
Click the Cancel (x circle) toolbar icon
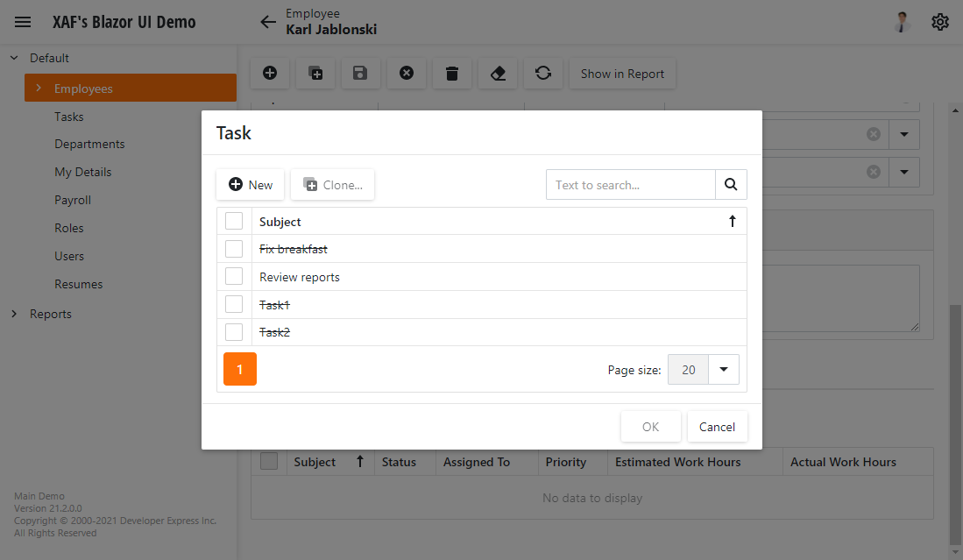(407, 73)
